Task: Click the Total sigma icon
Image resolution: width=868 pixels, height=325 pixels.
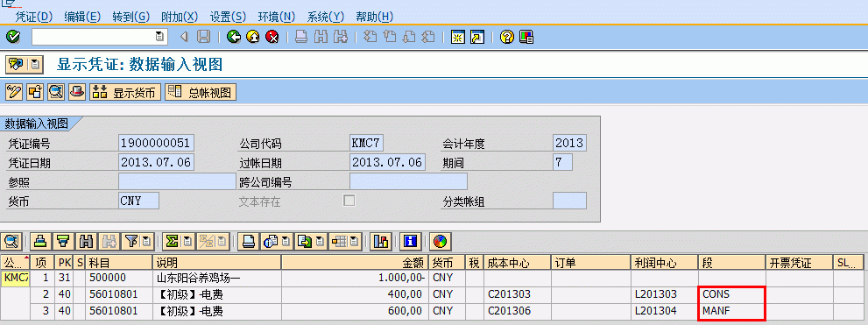Action: 173,242
